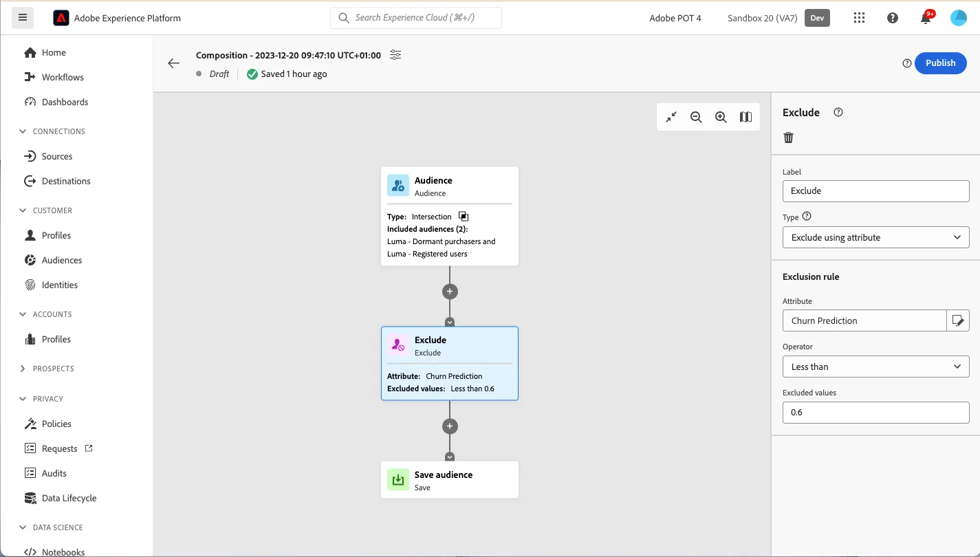Click the Label input field
The height and width of the screenshot is (557, 980).
(x=876, y=191)
